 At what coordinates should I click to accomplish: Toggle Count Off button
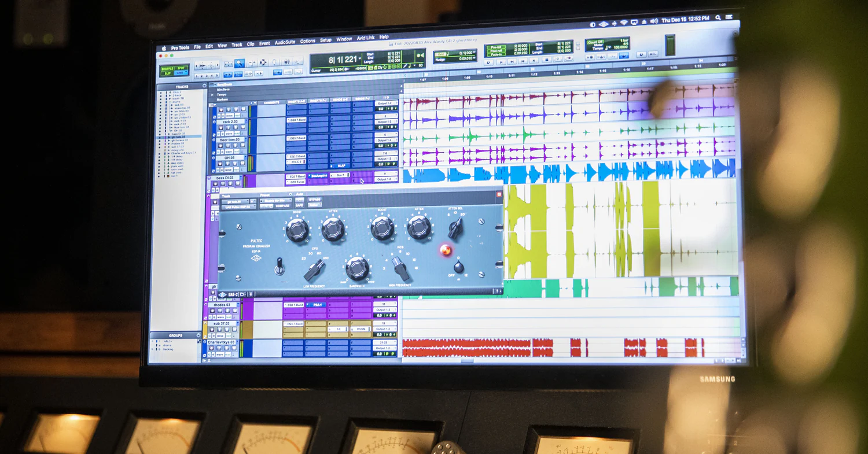(595, 42)
